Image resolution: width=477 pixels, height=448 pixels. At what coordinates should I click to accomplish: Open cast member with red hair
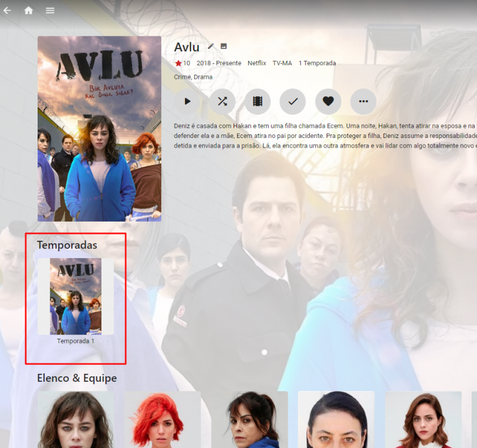(x=162, y=419)
